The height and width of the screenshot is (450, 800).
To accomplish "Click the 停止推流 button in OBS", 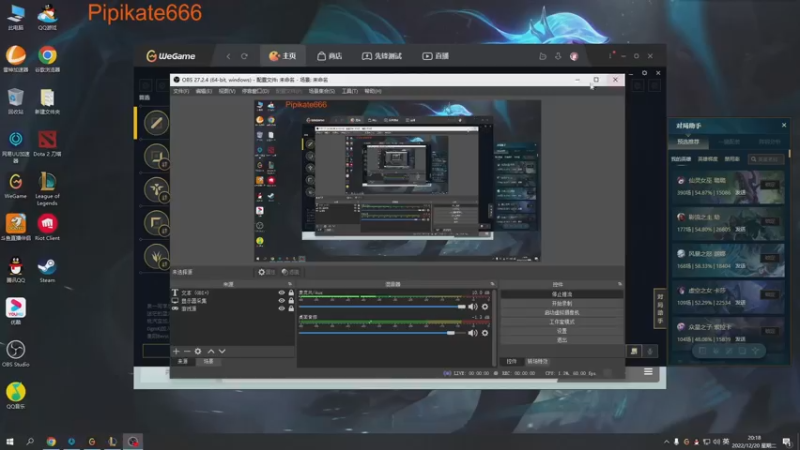I will pyautogui.click(x=562, y=294).
